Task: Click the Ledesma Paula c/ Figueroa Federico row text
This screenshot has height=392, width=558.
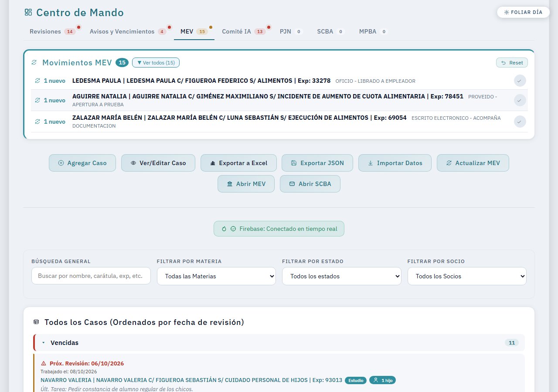Action: click(x=201, y=81)
